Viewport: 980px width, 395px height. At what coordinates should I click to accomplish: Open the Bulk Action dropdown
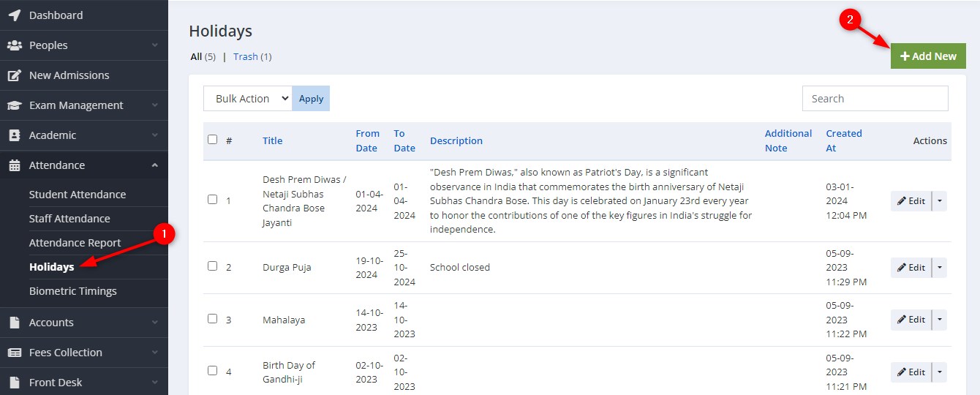248,99
